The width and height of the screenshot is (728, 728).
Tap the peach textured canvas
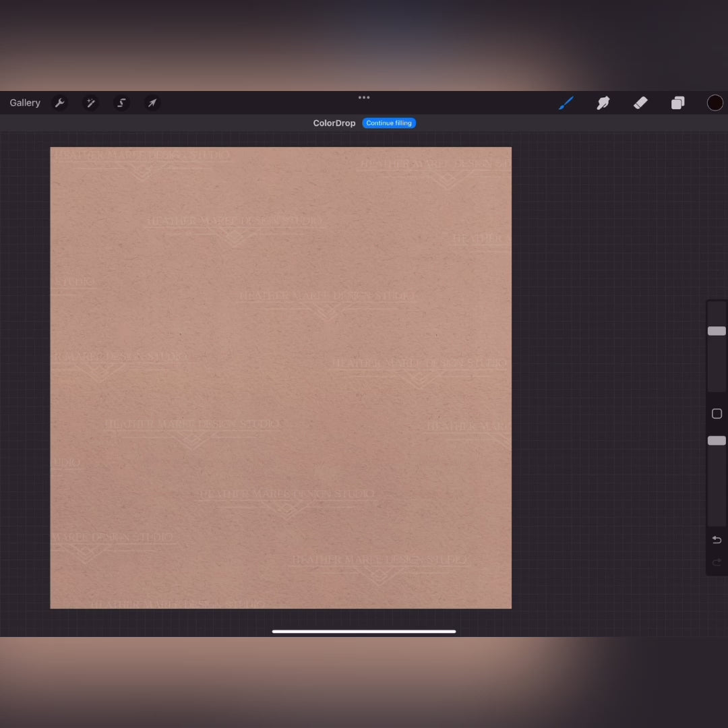pos(280,377)
